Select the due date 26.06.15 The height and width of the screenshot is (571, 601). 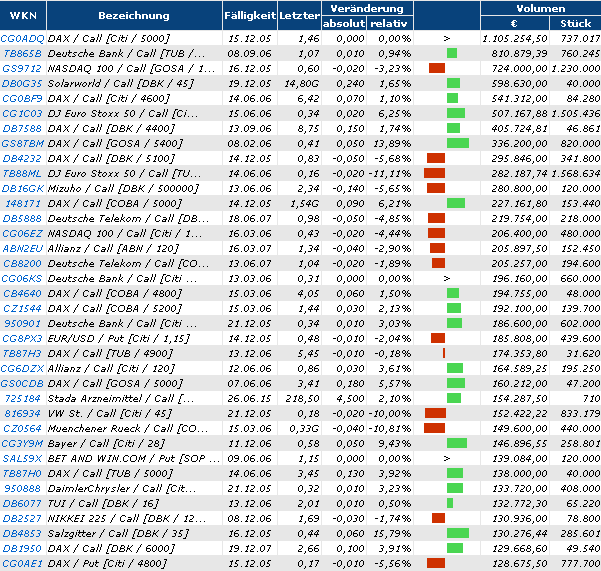pyautogui.click(x=250, y=399)
